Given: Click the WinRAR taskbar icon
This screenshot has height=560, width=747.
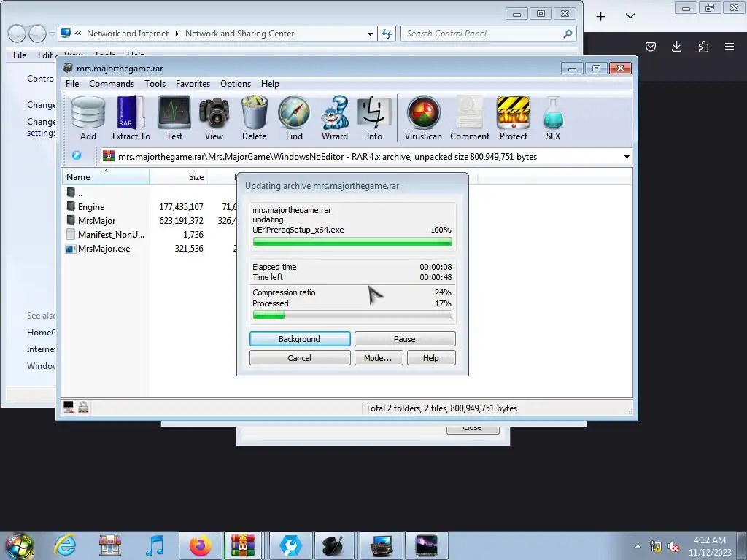Looking at the screenshot, I should click(242, 545).
